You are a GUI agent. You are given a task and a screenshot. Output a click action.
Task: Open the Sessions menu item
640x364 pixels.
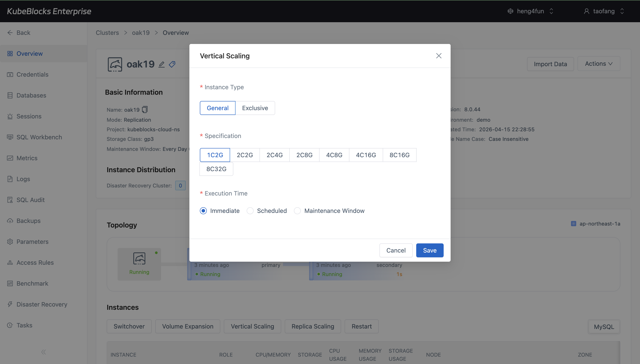(x=29, y=116)
